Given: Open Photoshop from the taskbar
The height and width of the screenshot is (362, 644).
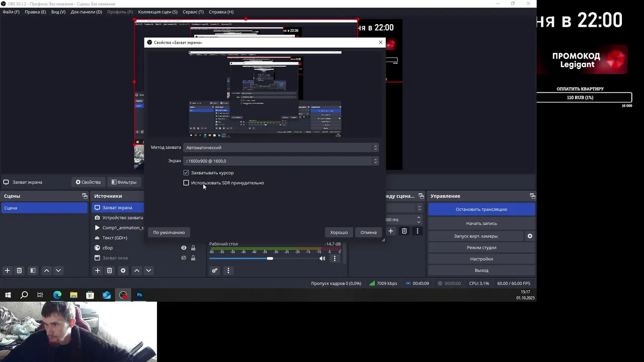Looking at the screenshot, I should click(x=139, y=295).
